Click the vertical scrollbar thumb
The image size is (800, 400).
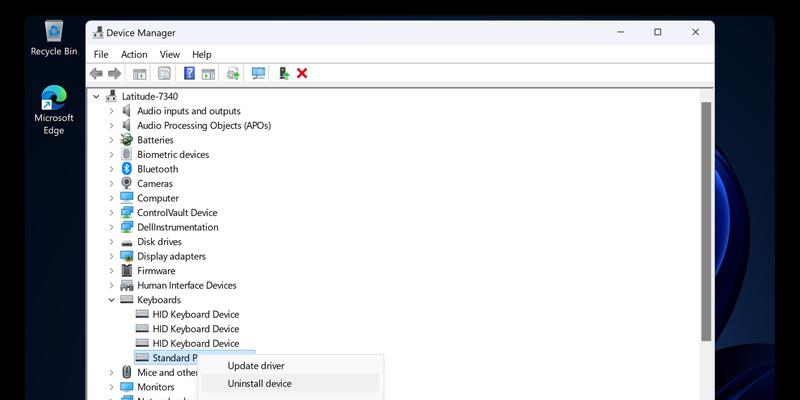coord(706,221)
